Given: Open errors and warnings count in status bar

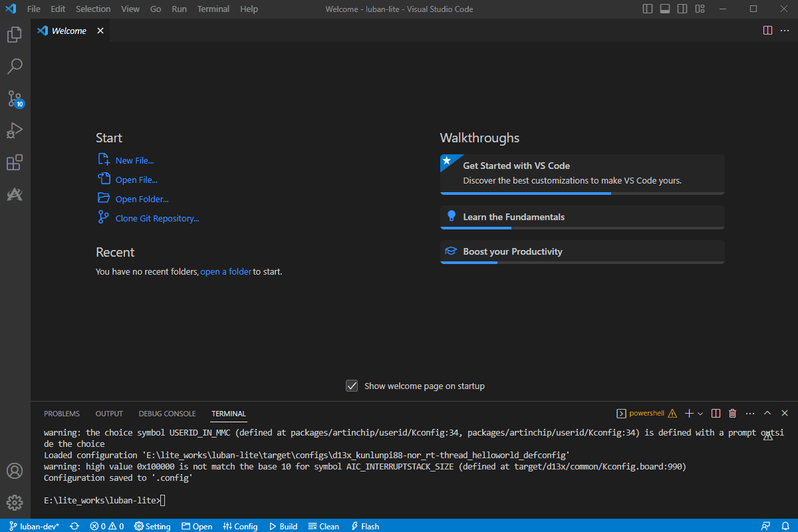Looking at the screenshot, I should (107, 526).
